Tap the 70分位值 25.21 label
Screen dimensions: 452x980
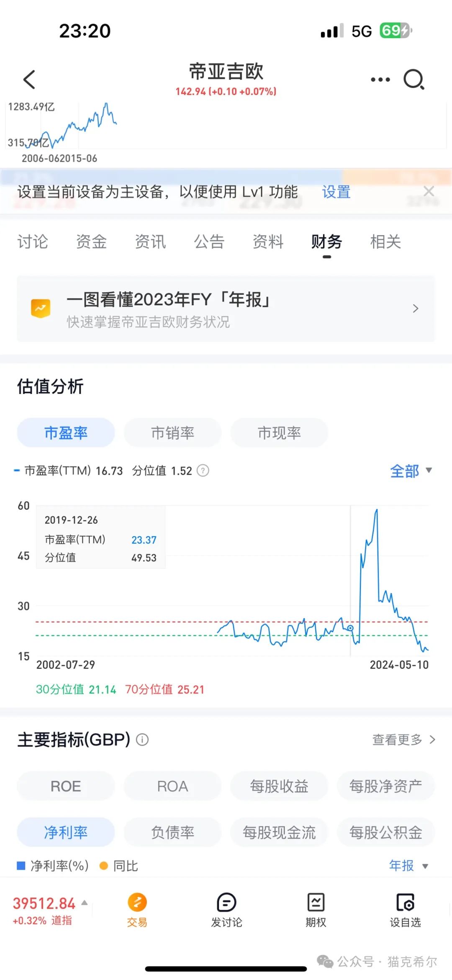click(164, 689)
